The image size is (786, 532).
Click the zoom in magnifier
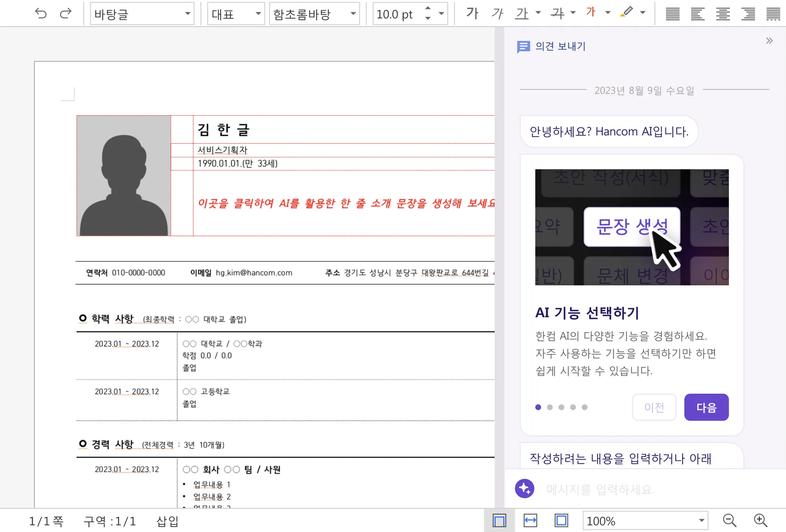point(760,520)
